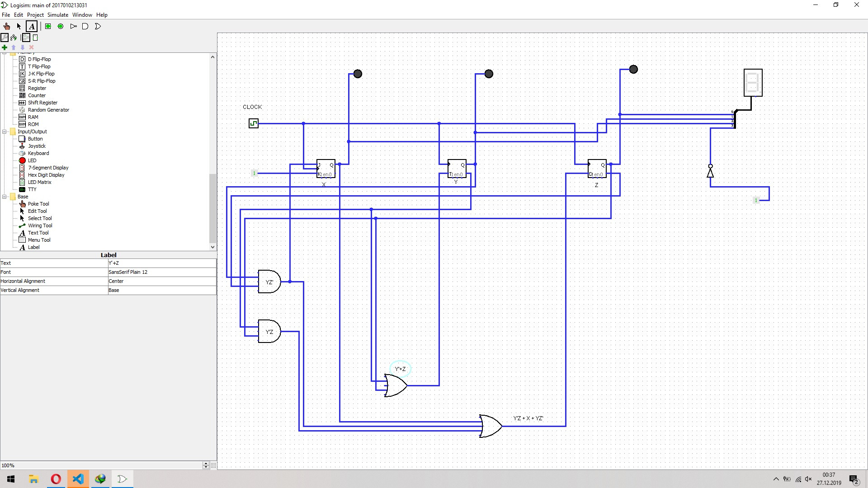868x488 pixels.
Task: Select Register in the component tree
Action: (x=37, y=88)
